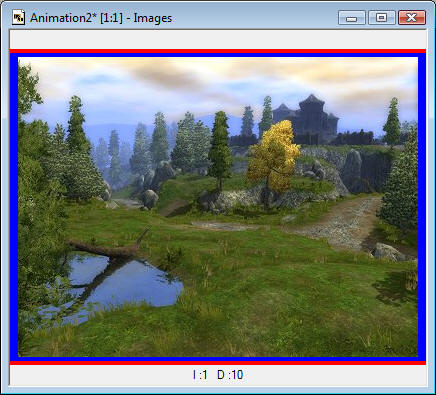Click the boulder beside the gravel path

pos(388,252)
